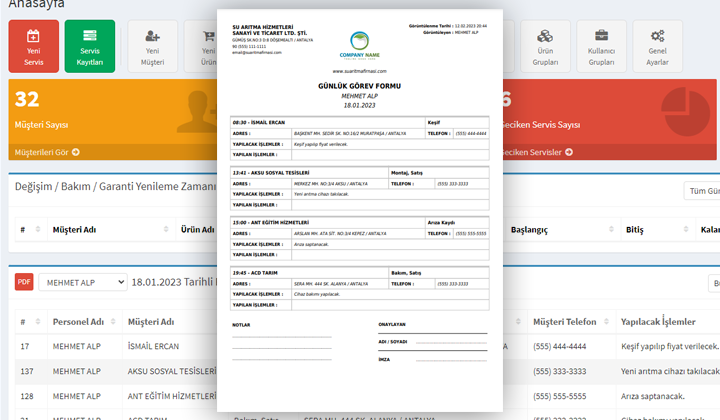Viewport: 720px width, 420px height.
Task: Click the Müşterileri Gör link
Action: [x=47, y=152]
